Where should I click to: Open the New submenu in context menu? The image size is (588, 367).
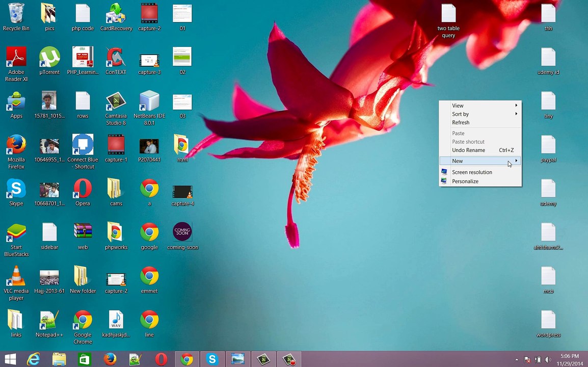pyautogui.click(x=480, y=161)
